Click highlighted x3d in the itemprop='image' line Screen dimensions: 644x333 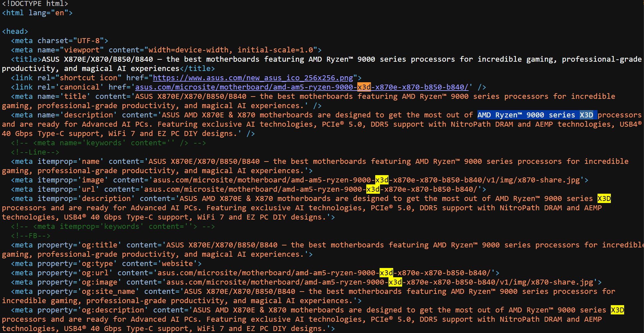pos(382,180)
